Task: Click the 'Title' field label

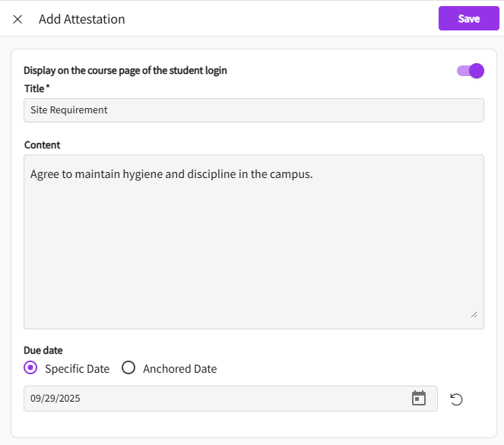Action: (34, 88)
